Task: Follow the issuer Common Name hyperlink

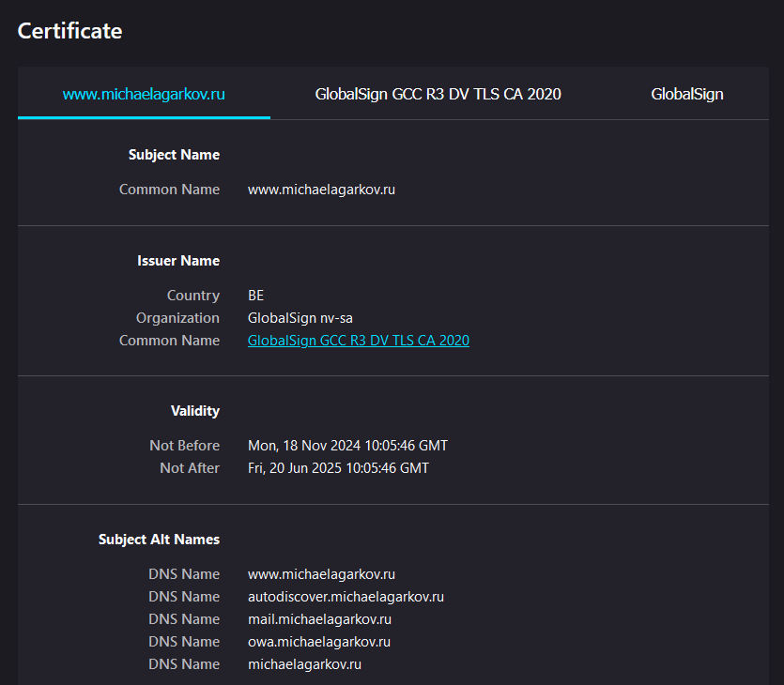Action: point(358,341)
